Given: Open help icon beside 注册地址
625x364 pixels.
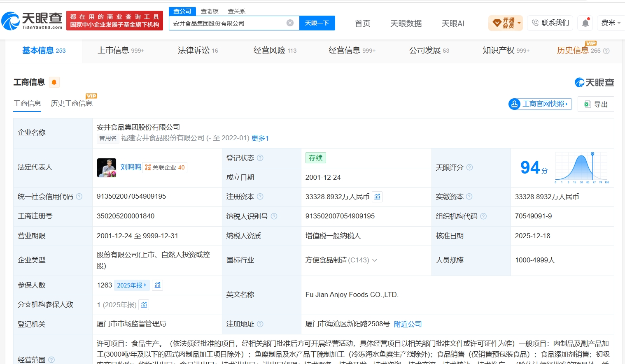Looking at the screenshot, I should pos(260,324).
